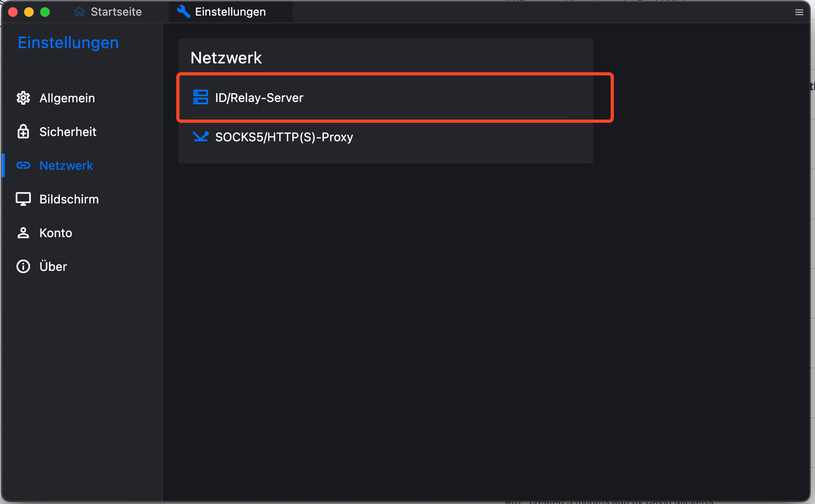This screenshot has width=815, height=504.
Task: Click the wrench icon on Einstellungen tab
Action: (183, 12)
